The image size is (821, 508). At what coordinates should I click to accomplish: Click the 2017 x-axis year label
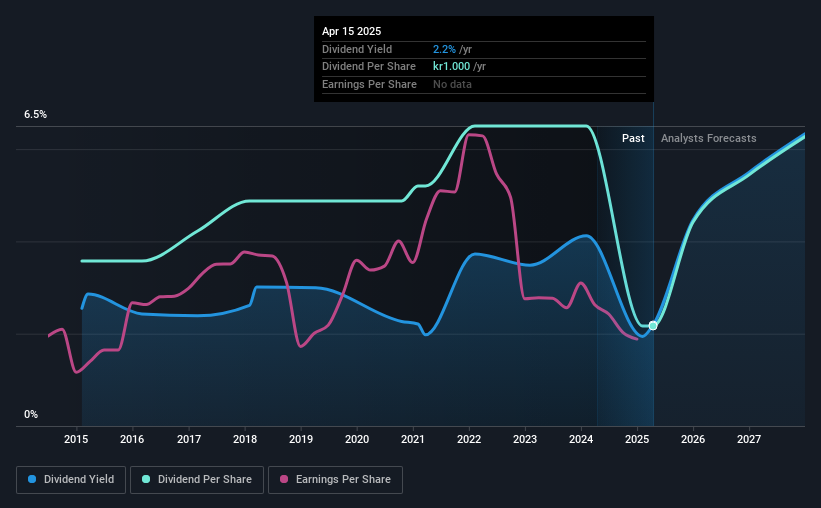(x=188, y=439)
